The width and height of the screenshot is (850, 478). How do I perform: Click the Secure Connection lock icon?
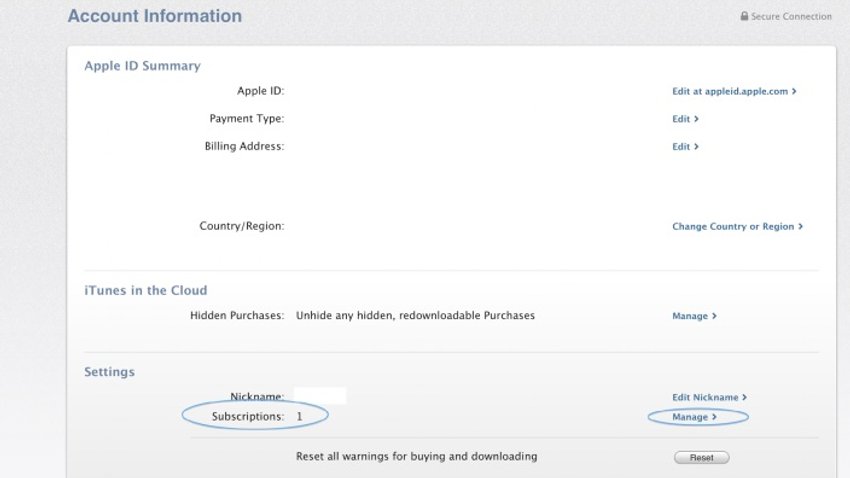744,16
